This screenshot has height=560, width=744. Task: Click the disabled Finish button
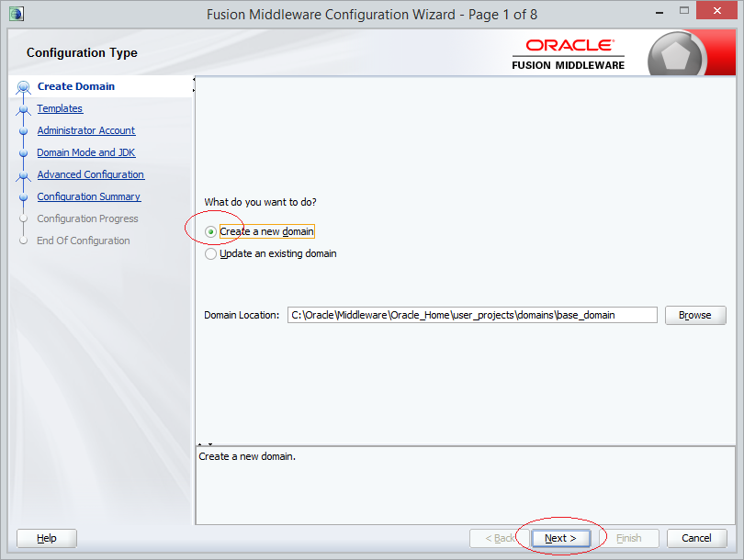tap(628, 538)
